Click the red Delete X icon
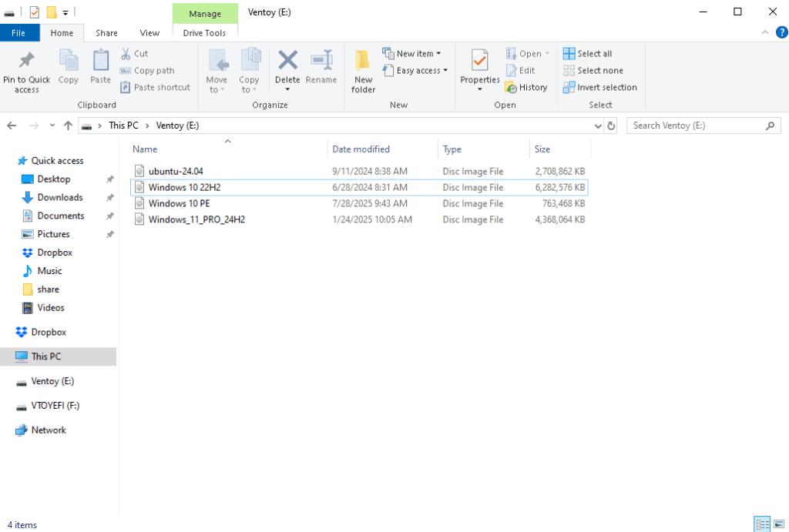This screenshot has height=532, width=789. click(288, 60)
